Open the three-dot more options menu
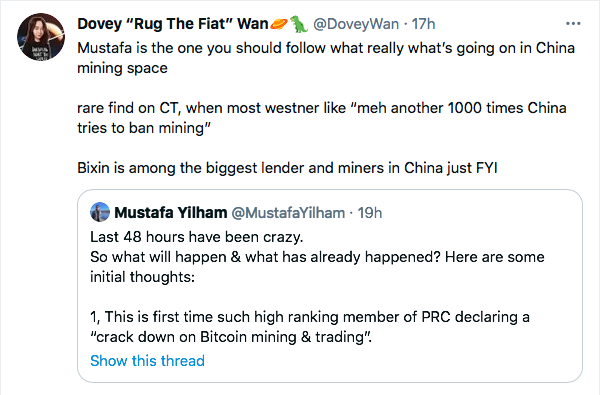This screenshot has width=601, height=395. coord(573,24)
